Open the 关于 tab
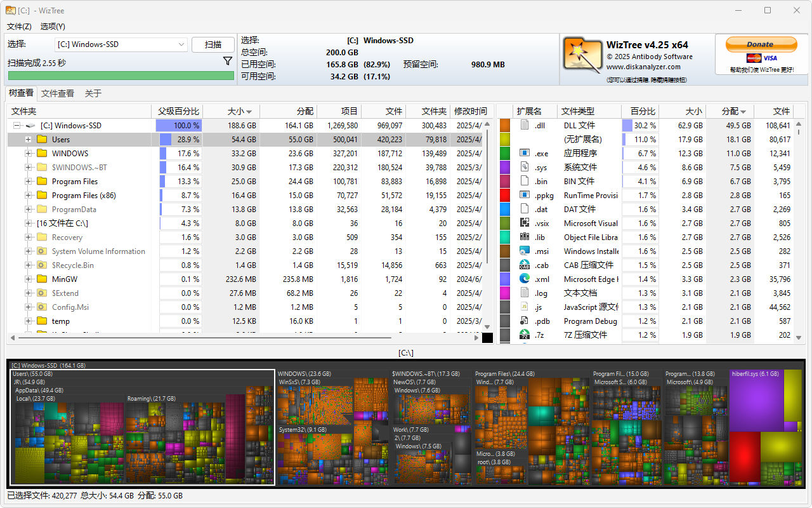812x508 pixels. click(x=93, y=93)
